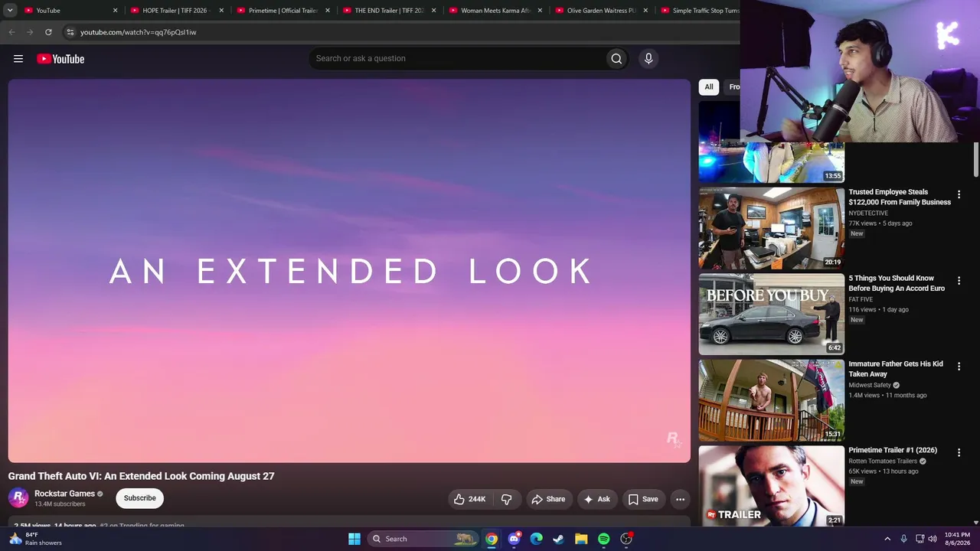Dislike the Grand Theft Auto VI video

507,500
